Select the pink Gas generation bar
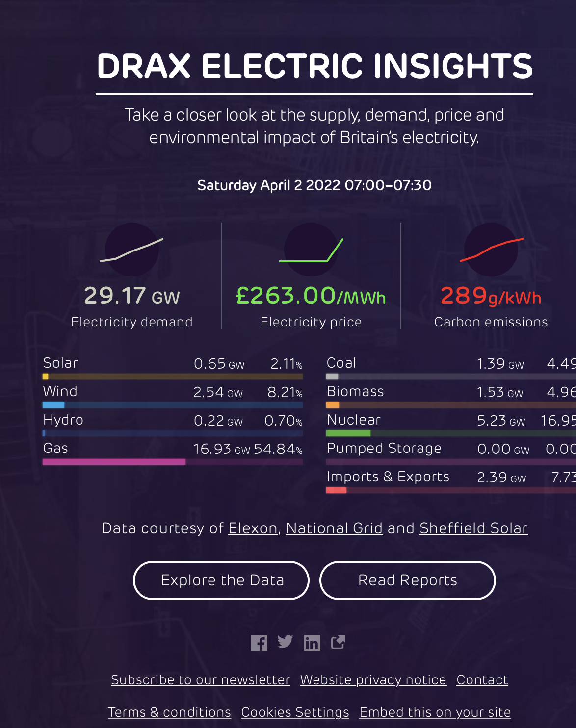Screen dimensions: 576x728 (x=114, y=462)
